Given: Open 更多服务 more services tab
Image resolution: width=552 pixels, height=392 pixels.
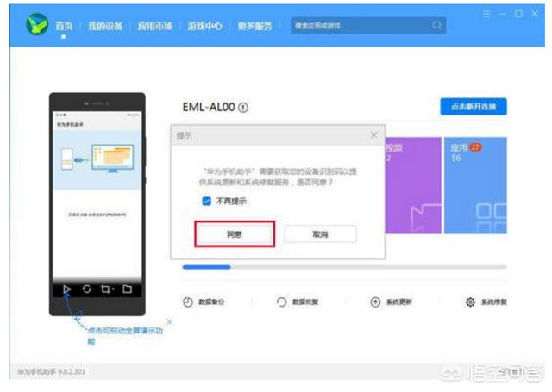Looking at the screenshot, I should (x=255, y=26).
